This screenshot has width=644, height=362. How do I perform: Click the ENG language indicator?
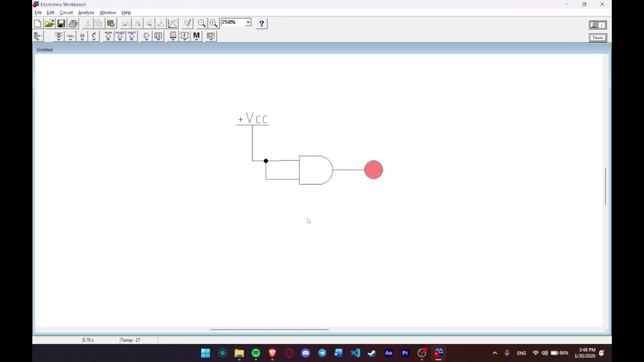tap(521, 353)
